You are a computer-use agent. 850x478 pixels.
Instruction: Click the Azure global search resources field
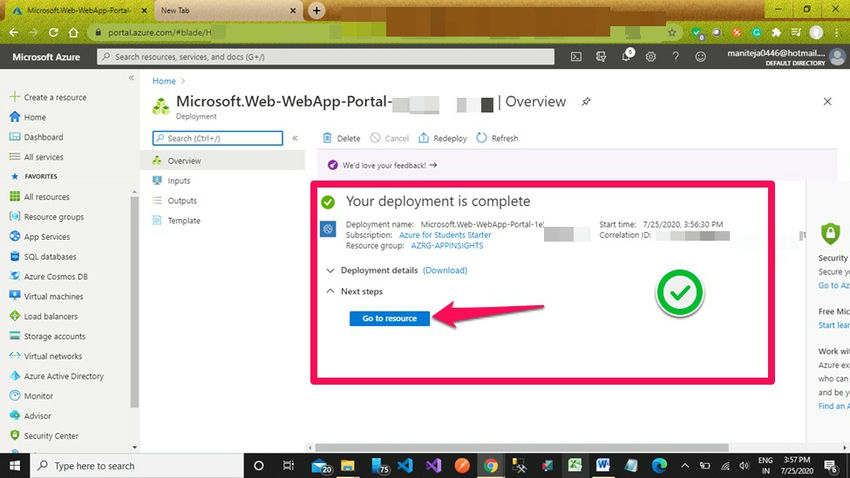point(325,56)
